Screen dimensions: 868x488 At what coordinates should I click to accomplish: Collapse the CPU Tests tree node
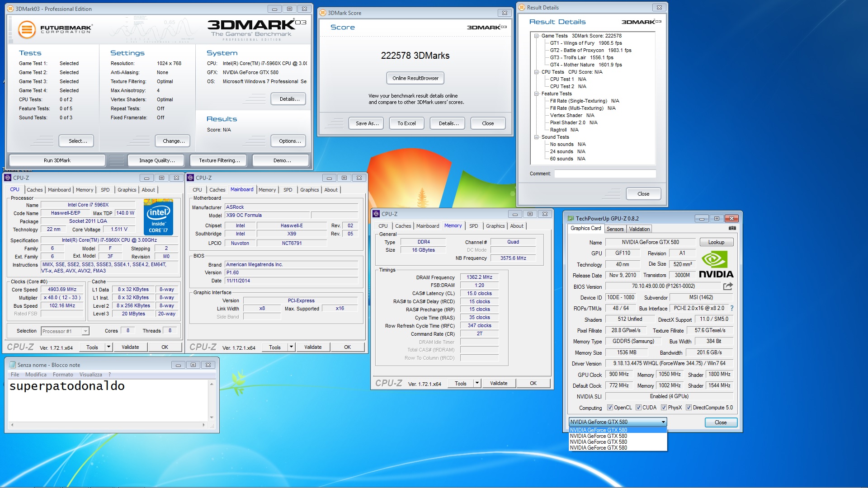pyautogui.click(x=536, y=72)
